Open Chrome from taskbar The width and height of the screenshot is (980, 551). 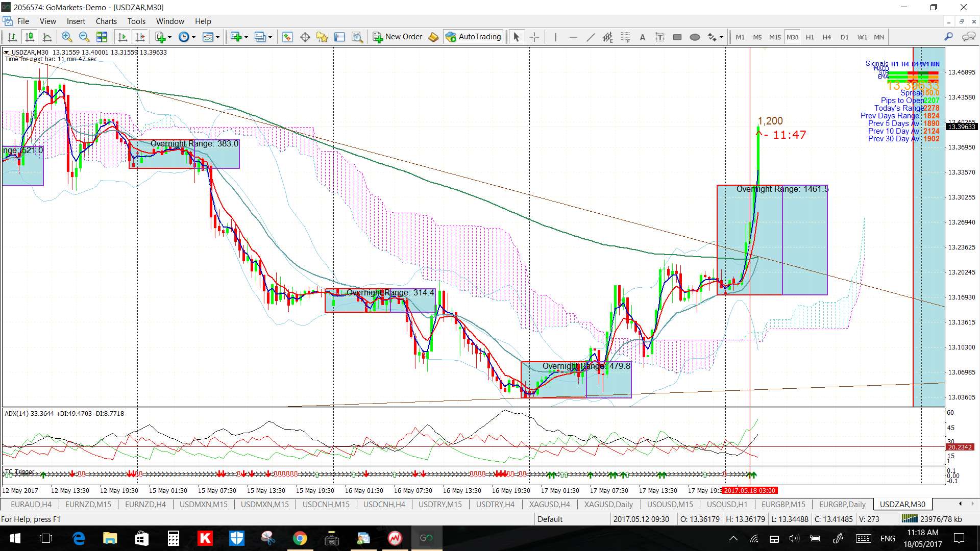point(300,538)
